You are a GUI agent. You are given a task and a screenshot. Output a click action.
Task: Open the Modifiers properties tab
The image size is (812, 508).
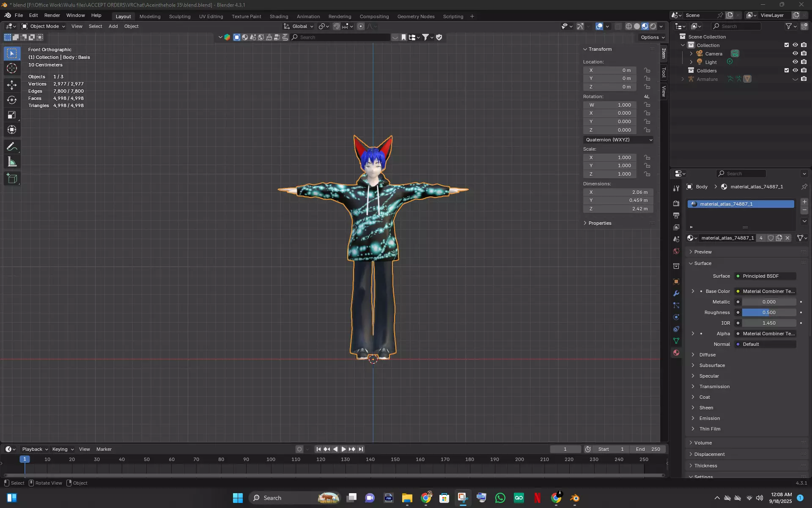676,293
